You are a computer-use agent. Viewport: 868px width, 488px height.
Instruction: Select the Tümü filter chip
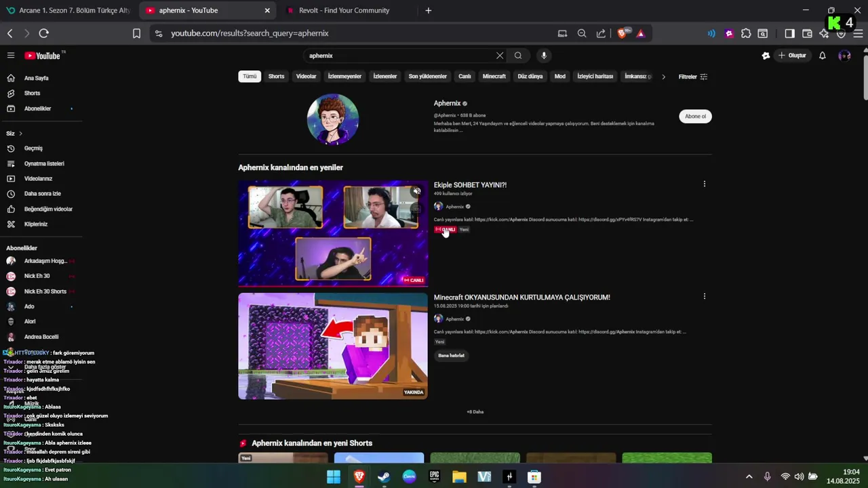(x=250, y=77)
